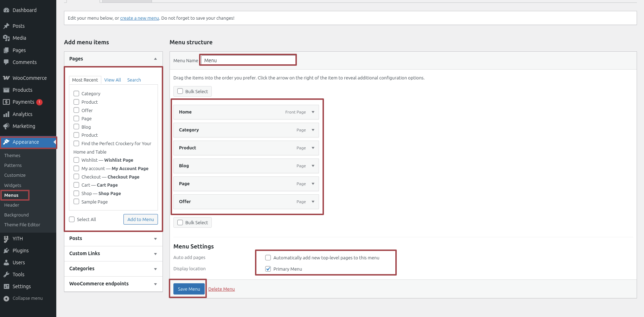Click the Payments notification badge
644x317 pixels.
coord(39,102)
